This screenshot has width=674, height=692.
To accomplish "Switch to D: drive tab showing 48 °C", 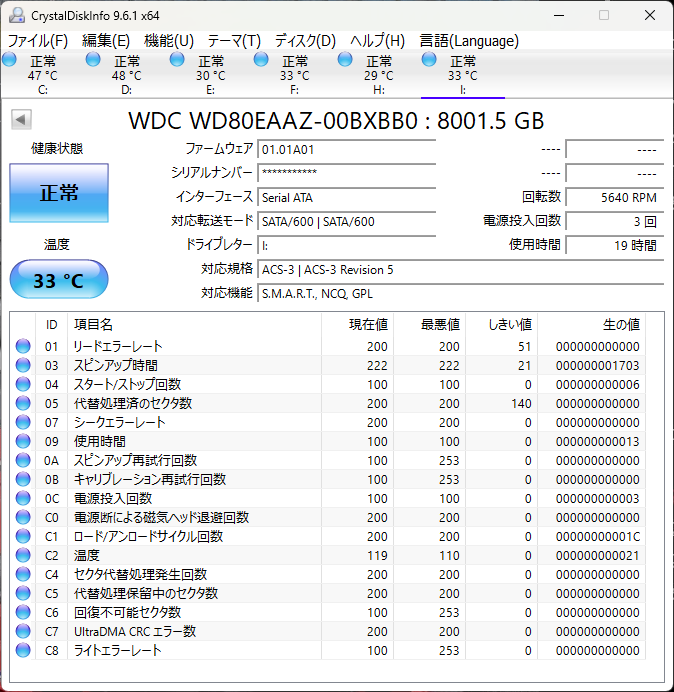I will [126, 75].
